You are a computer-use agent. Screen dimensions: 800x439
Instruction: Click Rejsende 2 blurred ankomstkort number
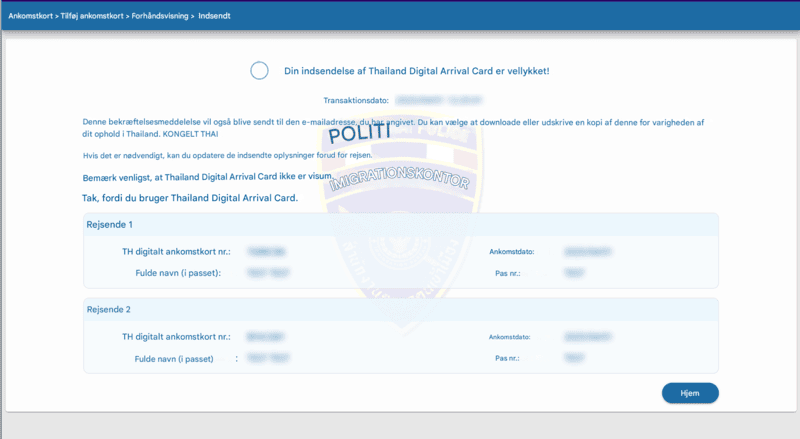(x=265, y=337)
